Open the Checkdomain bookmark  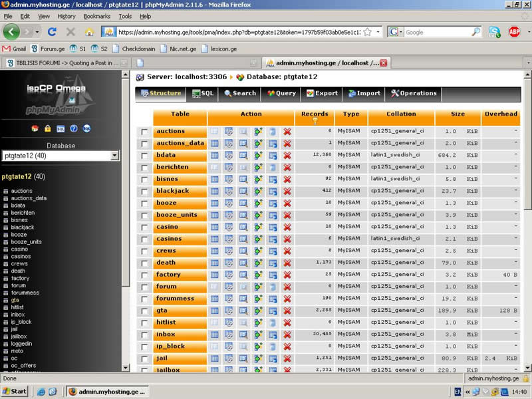coord(134,49)
